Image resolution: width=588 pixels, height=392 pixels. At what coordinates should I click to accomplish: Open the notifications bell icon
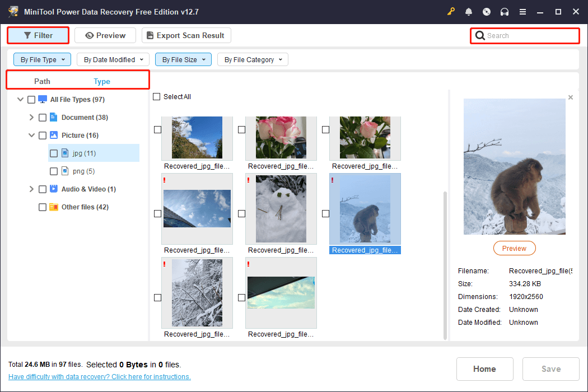[x=469, y=12]
